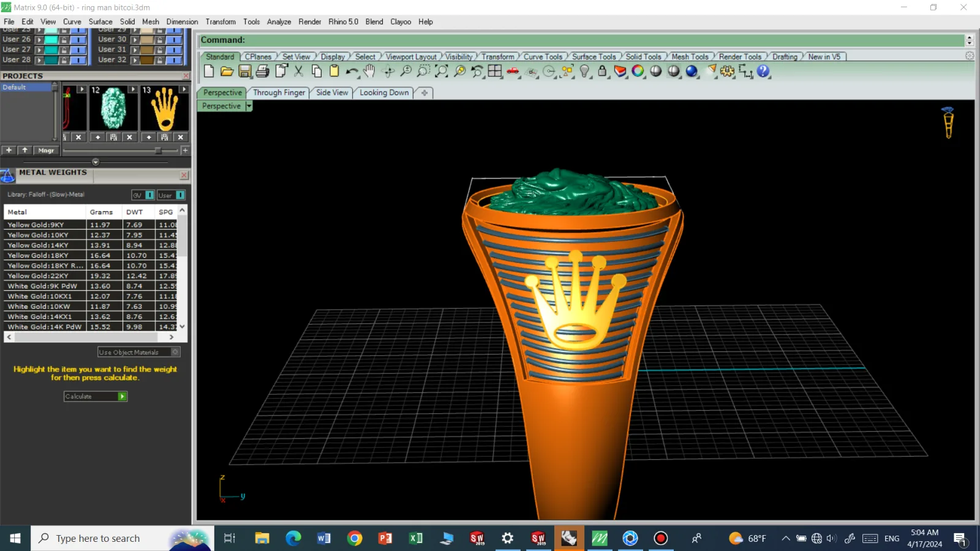Click the light bulb hide/show icon
Image resolution: width=980 pixels, height=551 pixels.
(585, 71)
